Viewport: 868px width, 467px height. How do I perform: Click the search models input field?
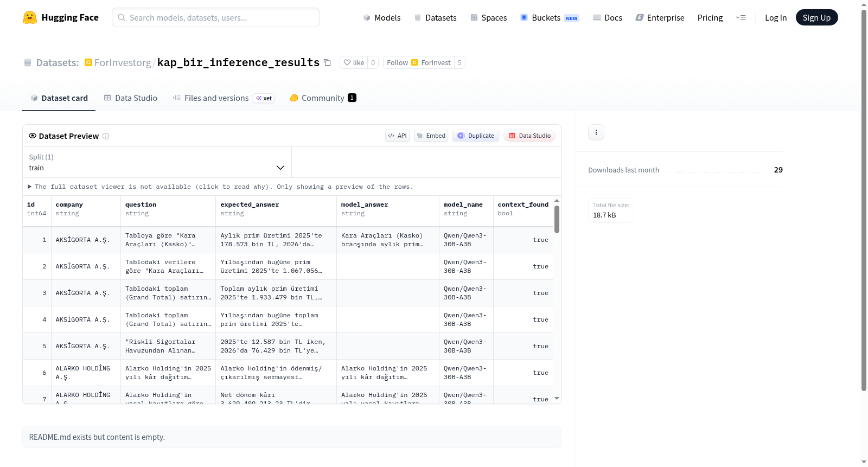216,17
